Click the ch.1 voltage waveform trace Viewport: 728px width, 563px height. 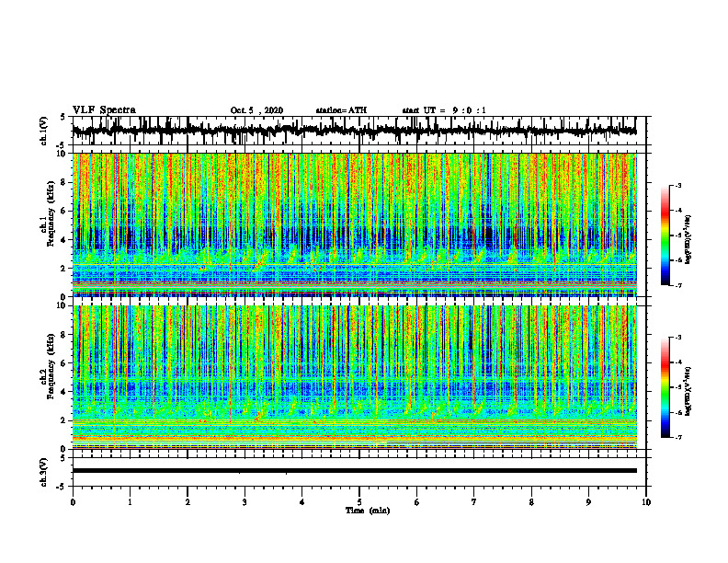coord(354,131)
